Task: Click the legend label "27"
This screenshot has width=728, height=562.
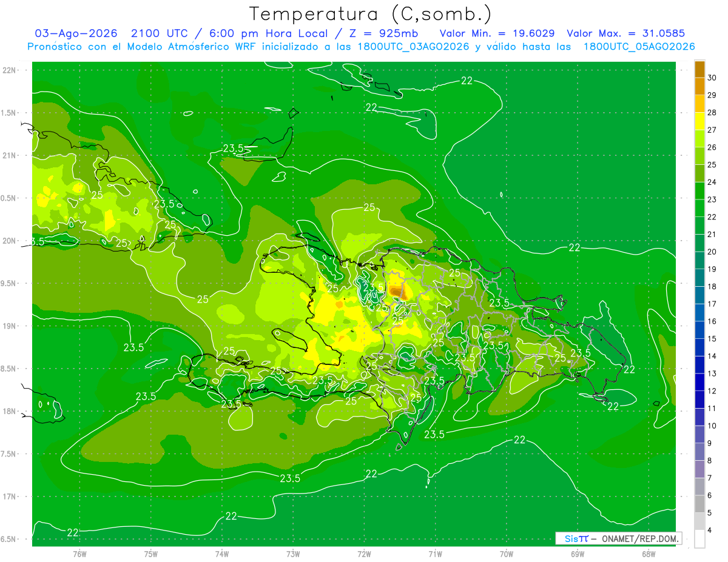Action: pyautogui.click(x=712, y=130)
